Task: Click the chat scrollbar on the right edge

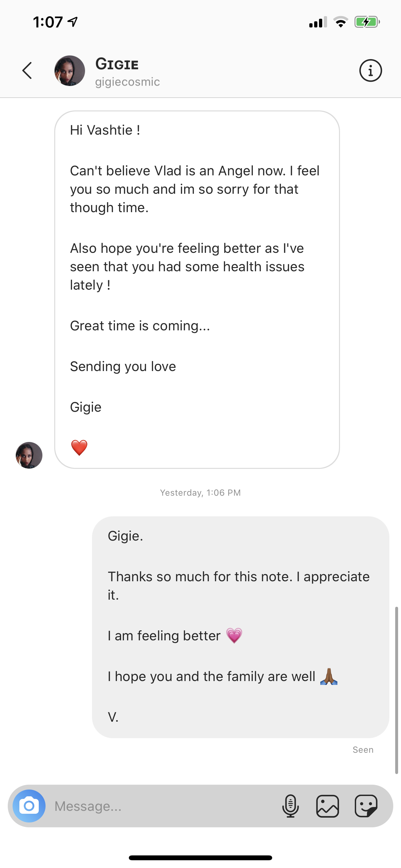Action: 396,690
